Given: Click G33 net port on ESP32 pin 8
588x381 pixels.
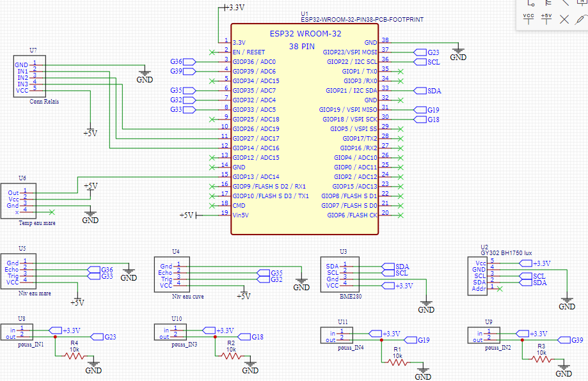Looking at the screenshot, I should point(183,110).
